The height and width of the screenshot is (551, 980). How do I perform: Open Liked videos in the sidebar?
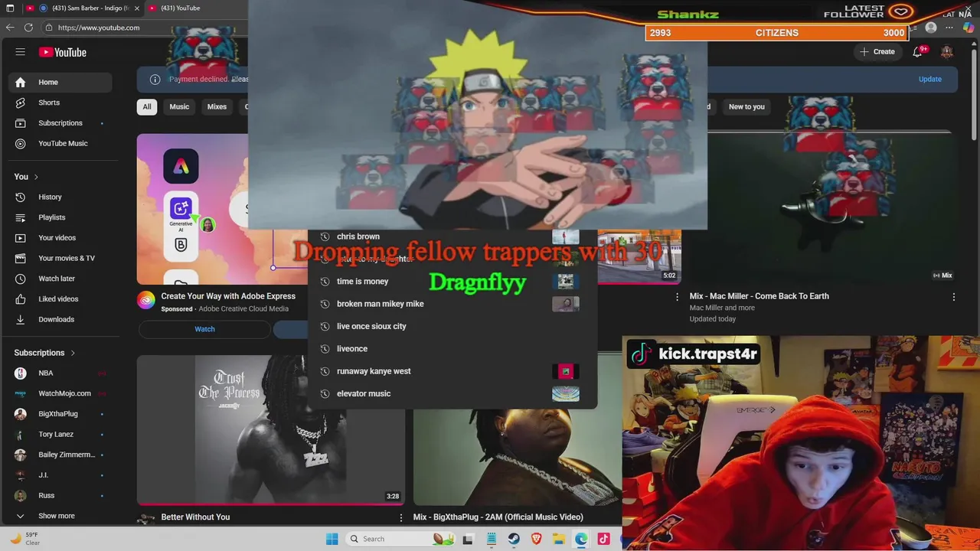[x=60, y=299]
